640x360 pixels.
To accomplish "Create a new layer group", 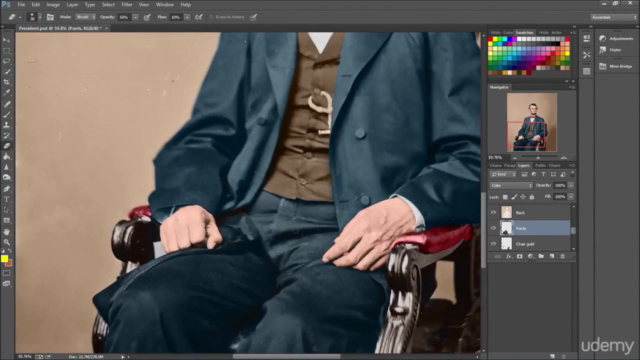I will click(541, 256).
